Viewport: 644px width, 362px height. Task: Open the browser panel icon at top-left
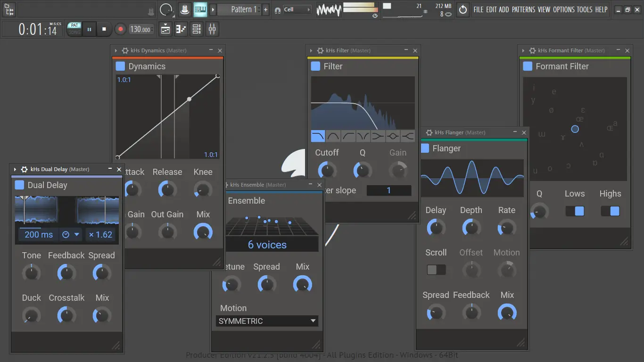[x=9, y=9]
